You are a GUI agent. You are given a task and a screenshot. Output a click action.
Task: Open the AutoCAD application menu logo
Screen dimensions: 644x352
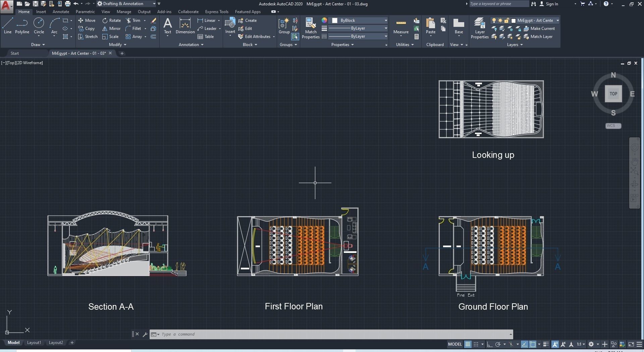tap(7, 7)
